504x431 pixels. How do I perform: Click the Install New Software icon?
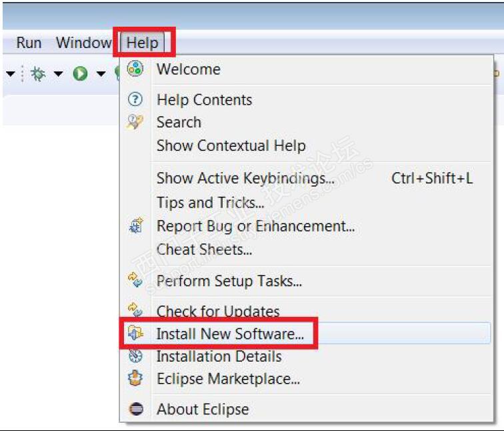coord(135,334)
